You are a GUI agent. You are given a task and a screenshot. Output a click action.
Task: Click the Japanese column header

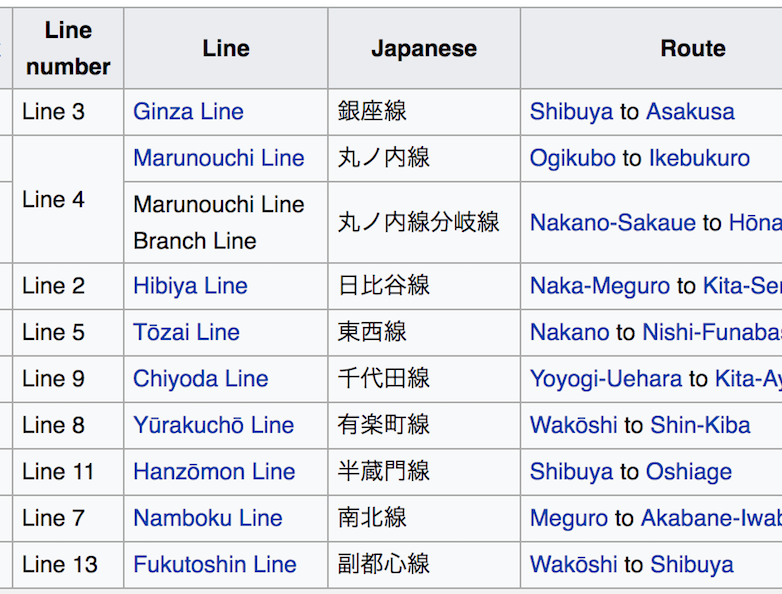[424, 48]
